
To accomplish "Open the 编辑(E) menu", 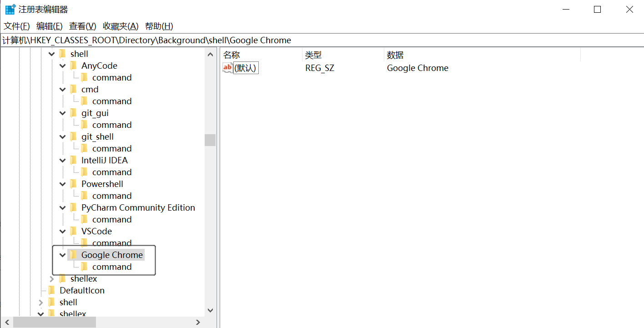I will (49, 26).
